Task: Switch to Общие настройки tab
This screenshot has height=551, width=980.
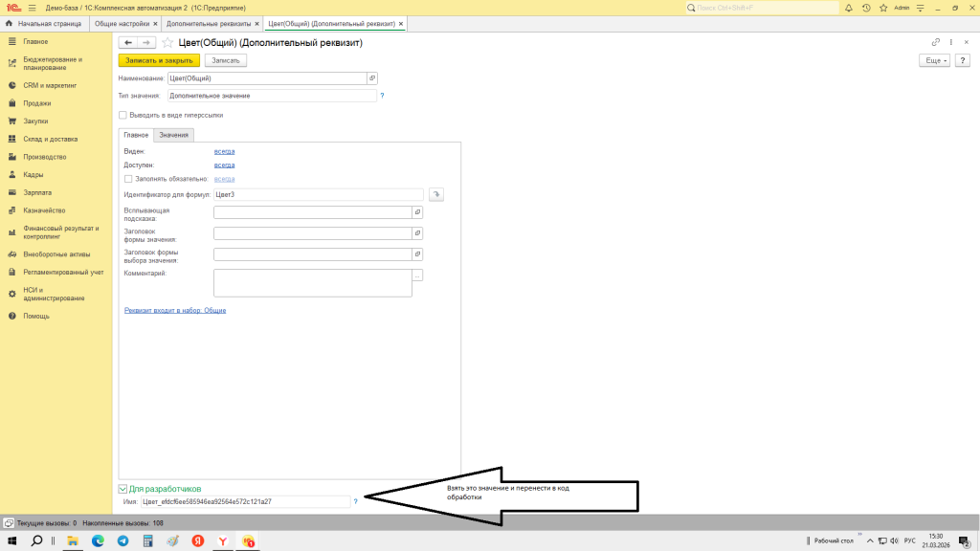Action: pyautogui.click(x=122, y=24)
